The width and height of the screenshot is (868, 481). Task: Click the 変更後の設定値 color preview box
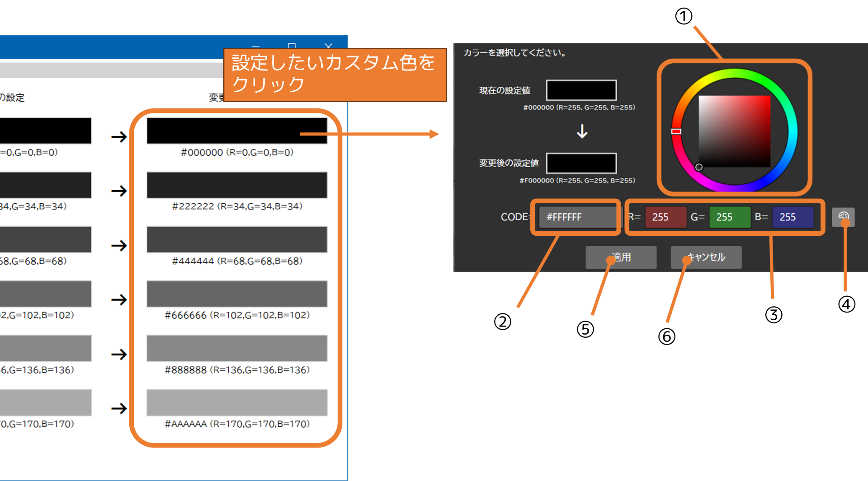click(x=581, y=163)
